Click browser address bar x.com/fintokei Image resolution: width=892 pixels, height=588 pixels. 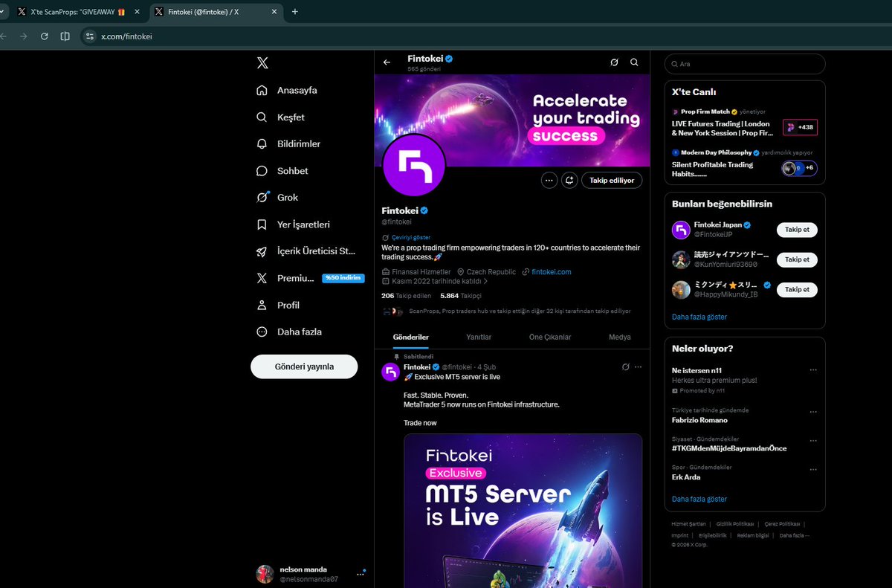pyautogui.click(x=126, y=36)
